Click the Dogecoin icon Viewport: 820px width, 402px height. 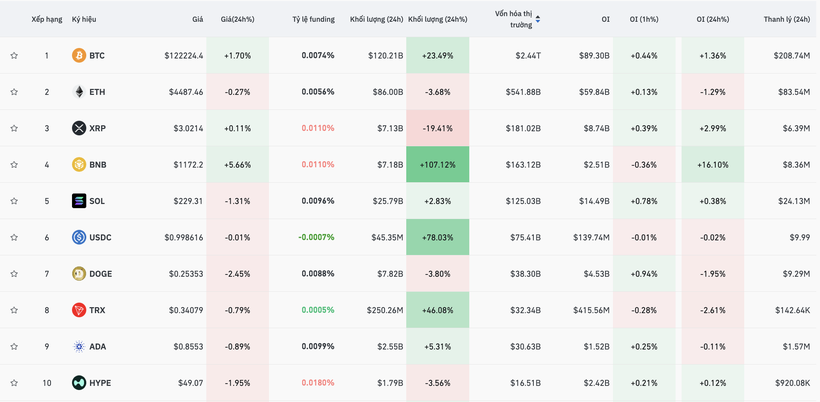pos(79,274)
